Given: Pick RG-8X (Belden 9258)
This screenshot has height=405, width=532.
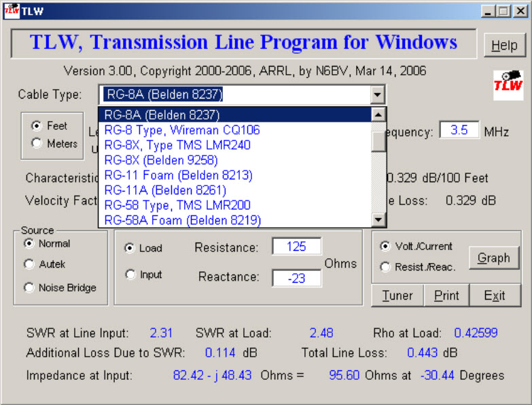Looking at the screenshot, I should tap(234, 160).
